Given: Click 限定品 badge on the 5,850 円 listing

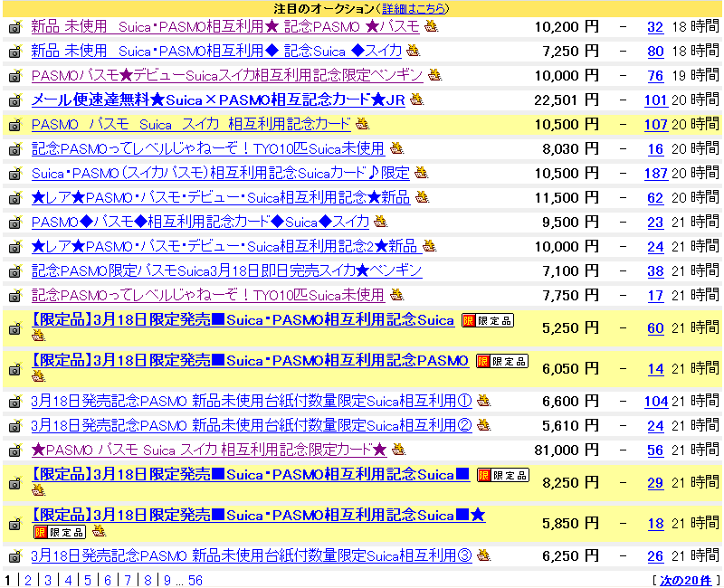Looking at the screenshot, I should pyautogui.click(x=60, y=532).
